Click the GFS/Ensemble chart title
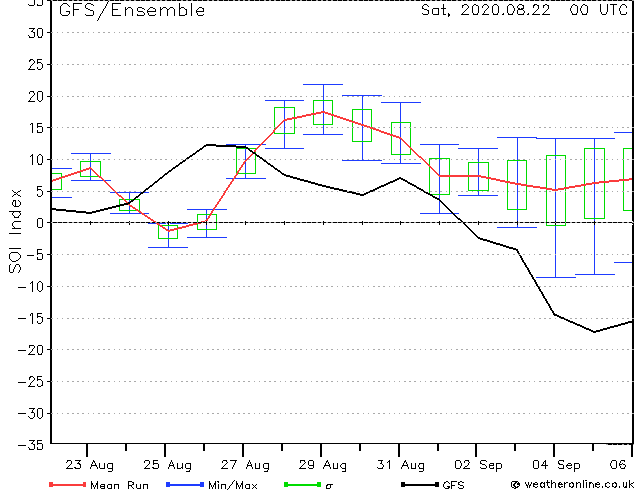 pos(132,10)
